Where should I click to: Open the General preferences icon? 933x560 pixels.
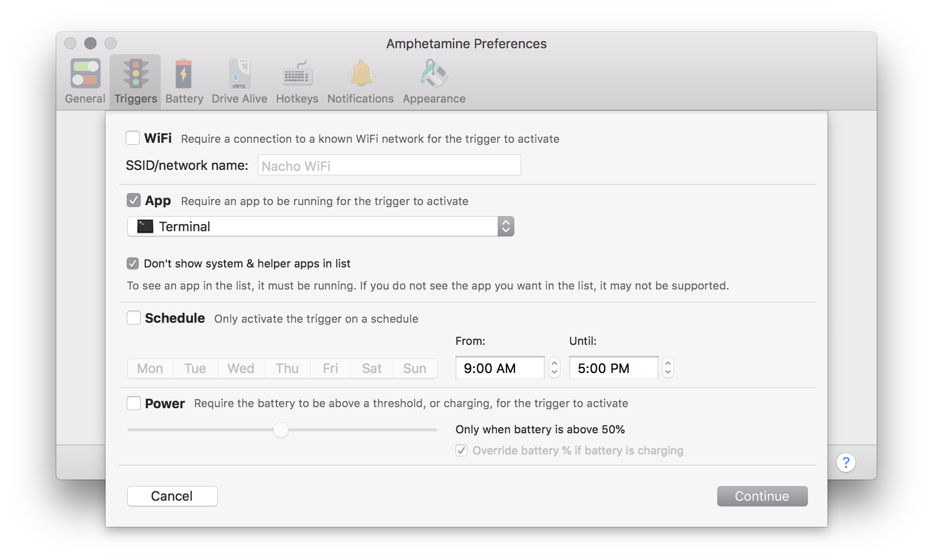[85, 73]
